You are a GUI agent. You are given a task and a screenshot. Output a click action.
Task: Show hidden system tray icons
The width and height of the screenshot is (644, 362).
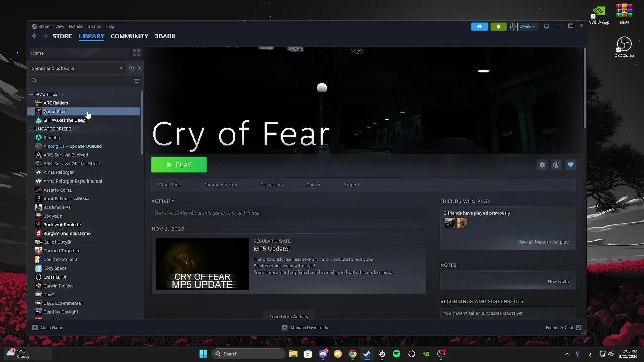566,354
